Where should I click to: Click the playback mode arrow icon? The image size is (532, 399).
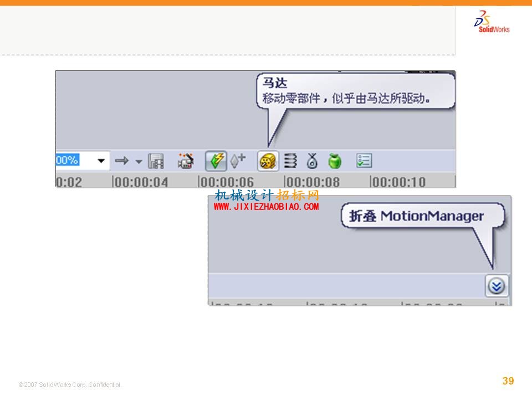pyautogui.click(x=122, y=161)
